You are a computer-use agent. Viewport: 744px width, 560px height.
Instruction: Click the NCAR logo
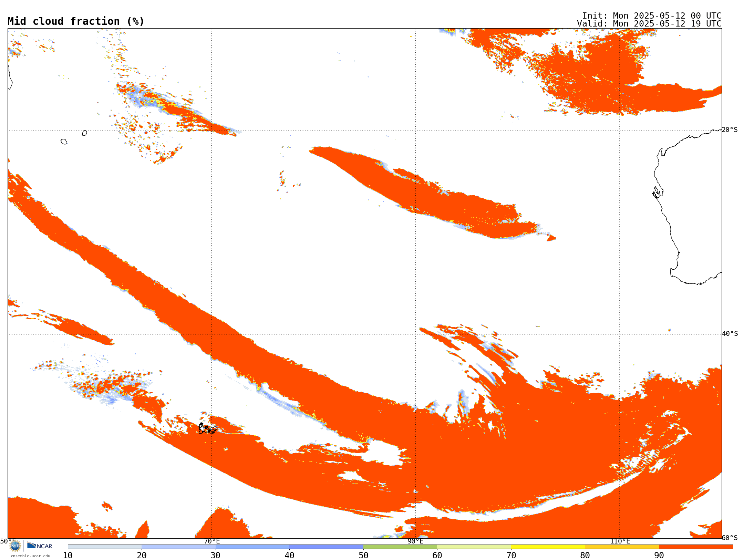tap(40, 546)
